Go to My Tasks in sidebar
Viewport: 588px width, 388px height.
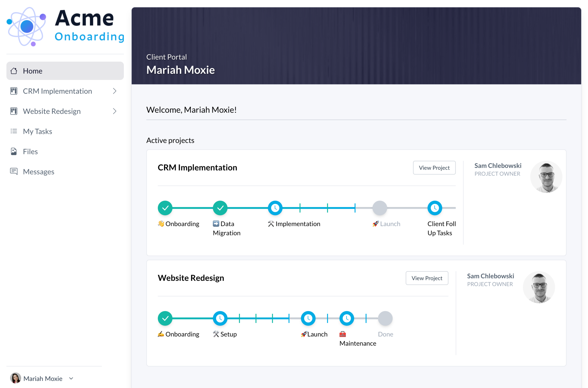click(x=37, y=131)
